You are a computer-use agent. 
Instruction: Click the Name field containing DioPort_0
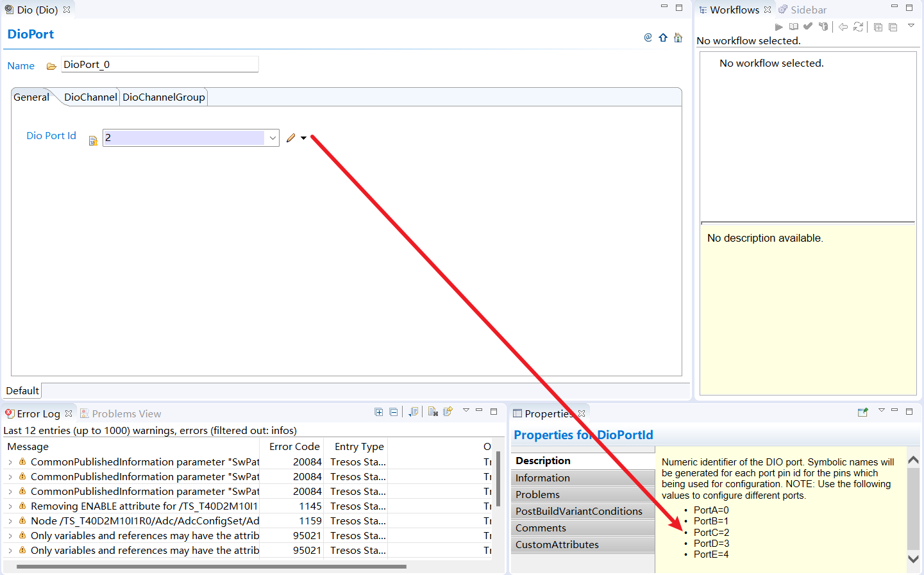tap(160, 64)
